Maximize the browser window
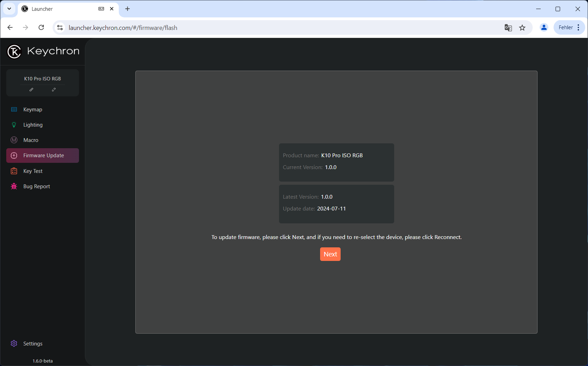This screenshot has height=366, width=588. coord(558,9)
